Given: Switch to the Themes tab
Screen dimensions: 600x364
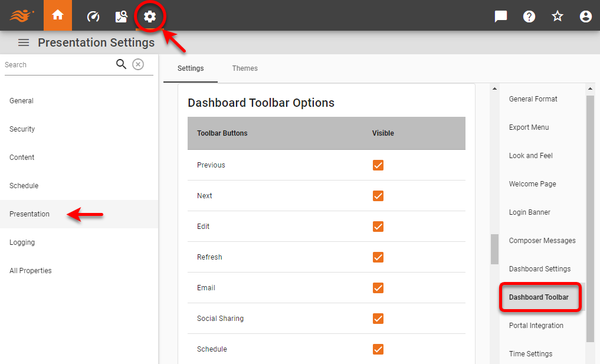Looking at the screenshot, I should point(245,68).
